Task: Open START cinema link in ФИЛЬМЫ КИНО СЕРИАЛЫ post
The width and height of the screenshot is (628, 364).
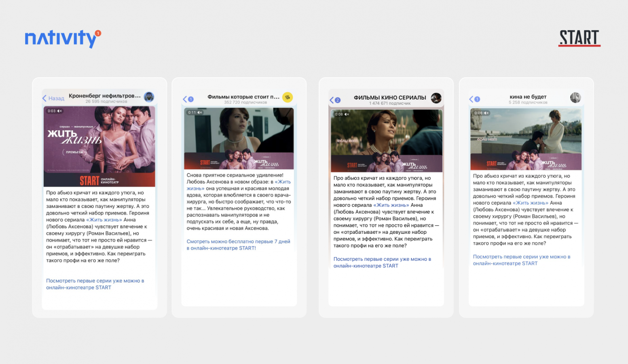Action: [x=382, y=262]
